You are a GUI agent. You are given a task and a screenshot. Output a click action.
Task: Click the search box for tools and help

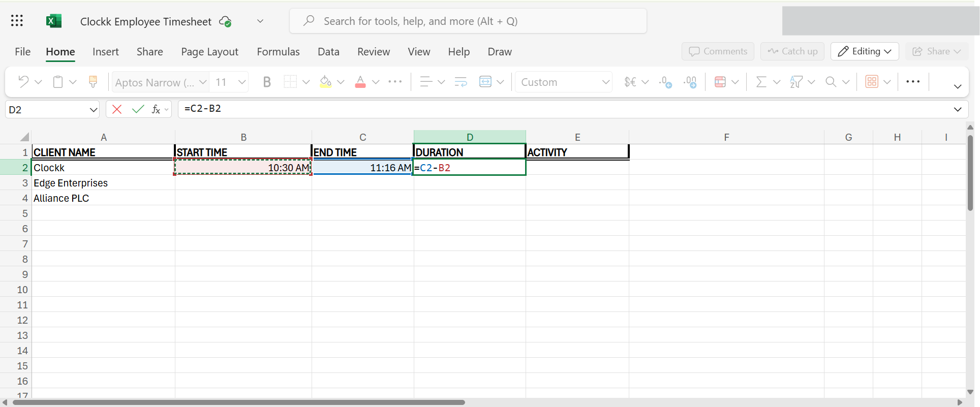468,21
